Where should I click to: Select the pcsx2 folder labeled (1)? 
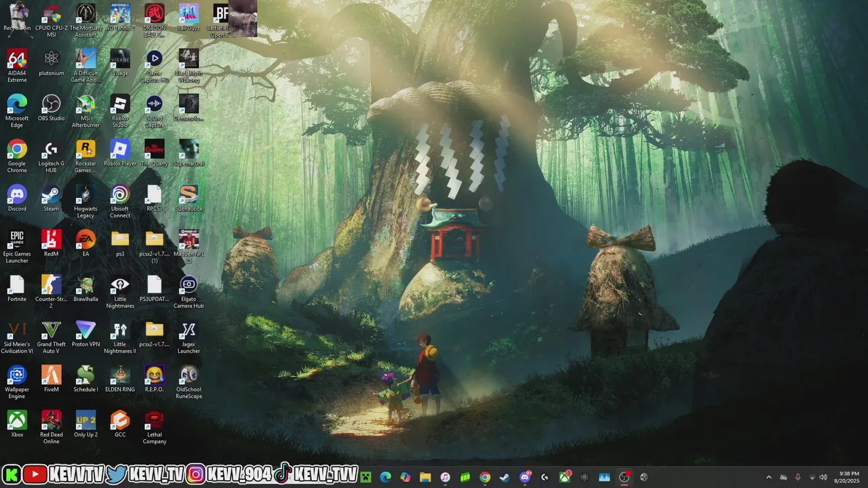[155, 247]
